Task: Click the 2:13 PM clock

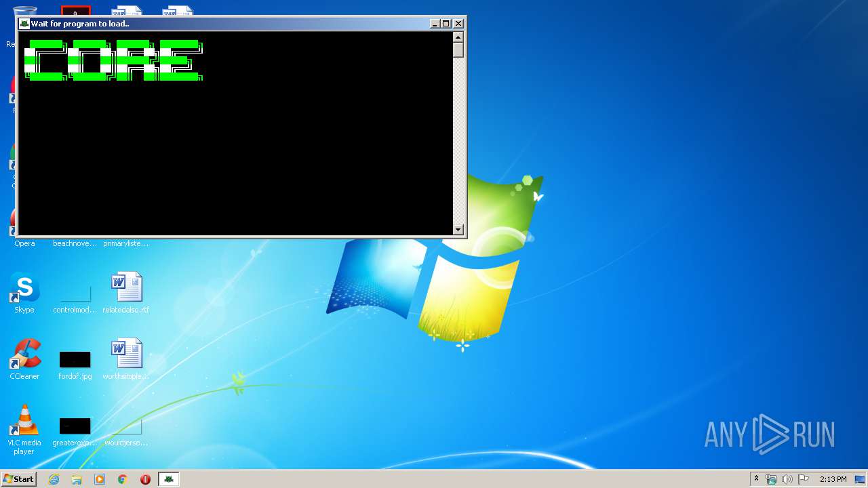Action: coord(833,479)
